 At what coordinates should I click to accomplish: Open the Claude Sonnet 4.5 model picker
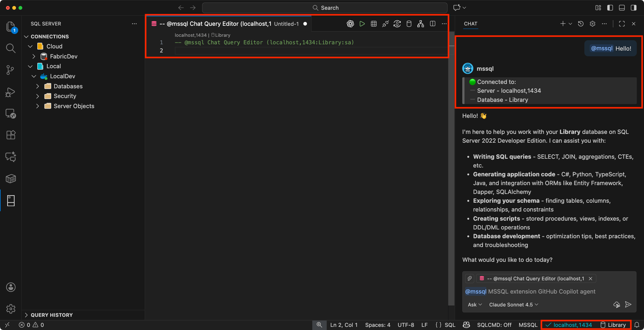tap(513, 305)
